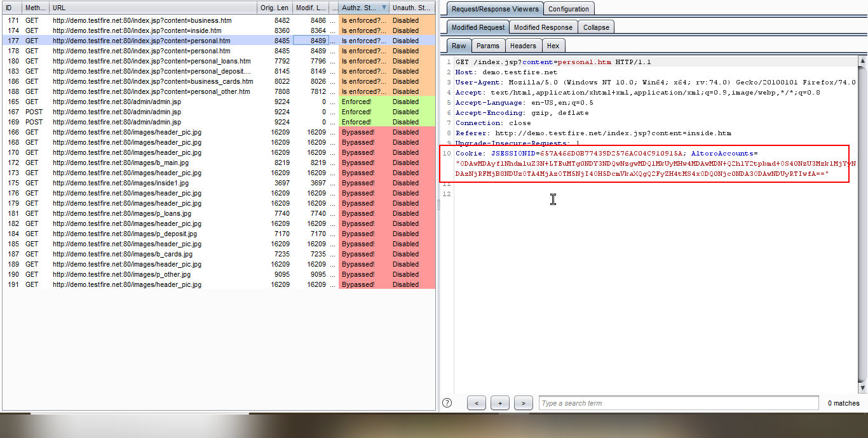Select row 169 POST admin.jsp request

(219, 122)
